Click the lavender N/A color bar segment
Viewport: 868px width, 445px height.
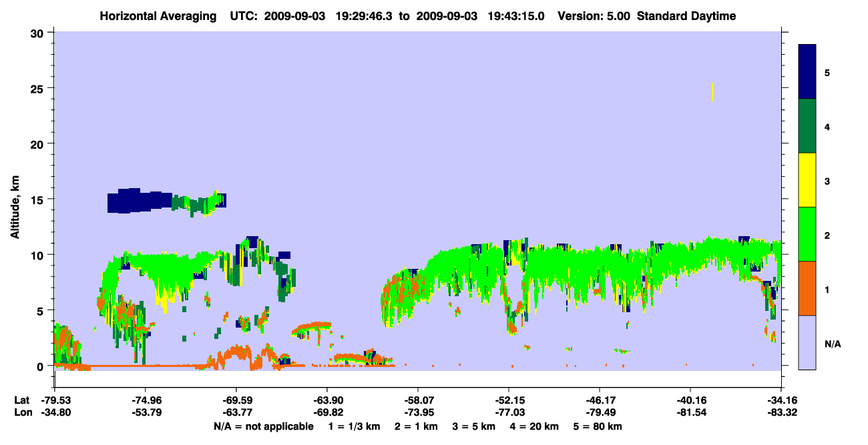tap(807, 342)
